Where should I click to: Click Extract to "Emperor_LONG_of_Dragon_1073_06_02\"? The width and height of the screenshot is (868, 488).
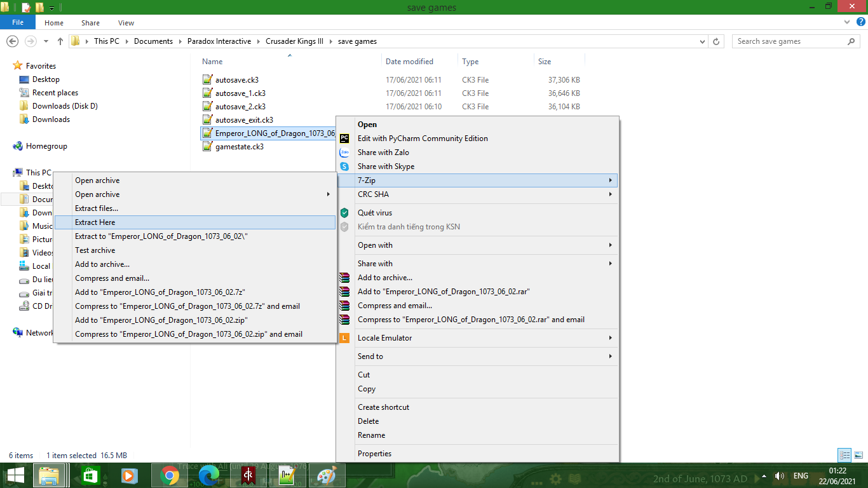click(195, 236)
